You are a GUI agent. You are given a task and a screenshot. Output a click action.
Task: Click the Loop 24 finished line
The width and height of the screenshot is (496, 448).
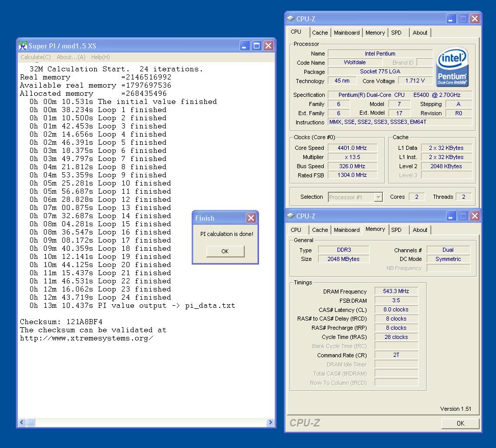(x=100, y=297)
